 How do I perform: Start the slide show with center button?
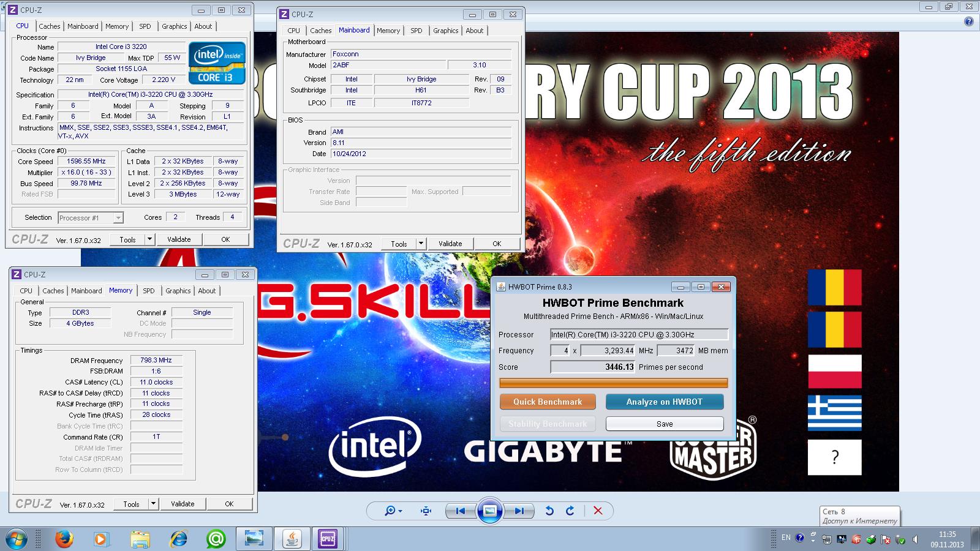(x=490, y=511)
